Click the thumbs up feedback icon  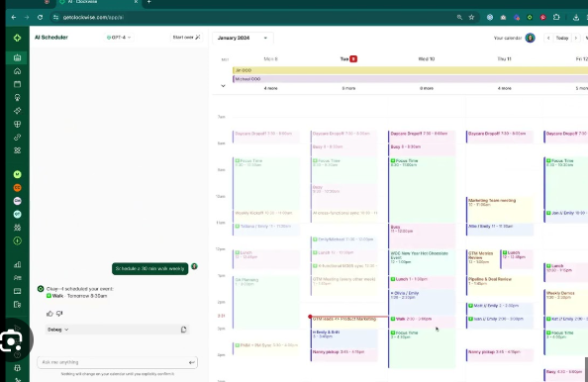[x=49, y=314]
